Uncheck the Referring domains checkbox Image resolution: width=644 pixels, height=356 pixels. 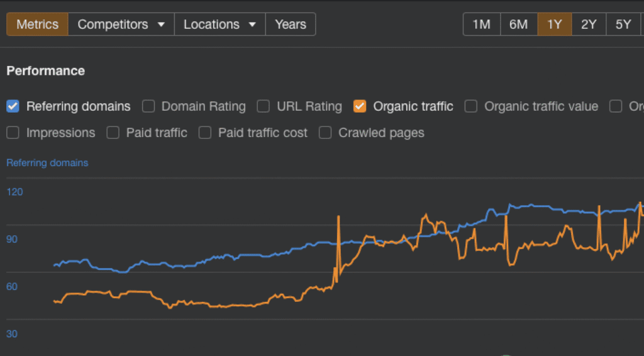[x=13, y=106]
